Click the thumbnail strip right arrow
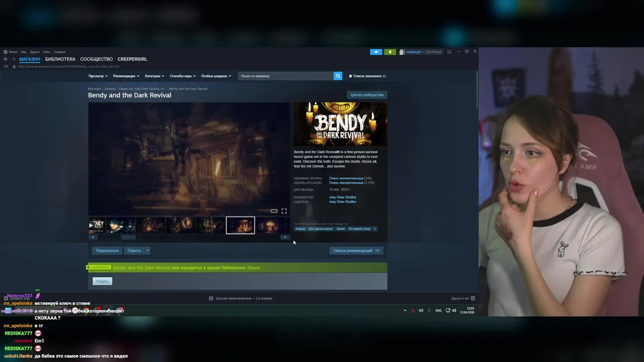 (x=285, y=237)
